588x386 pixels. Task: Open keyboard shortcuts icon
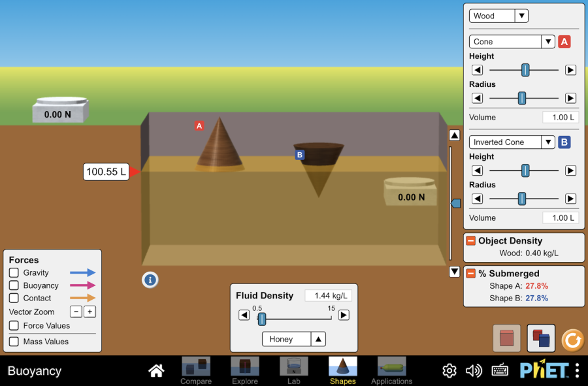pyautogui.click(x=500, y=371)
